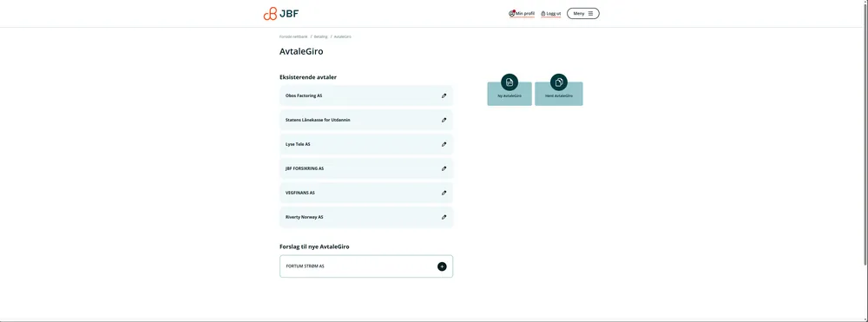Image resolution: width=868 pixels, height=322 pixels.
Task: Click the Hent AvtaleGiro button
Action: click(x=558, y=94)
